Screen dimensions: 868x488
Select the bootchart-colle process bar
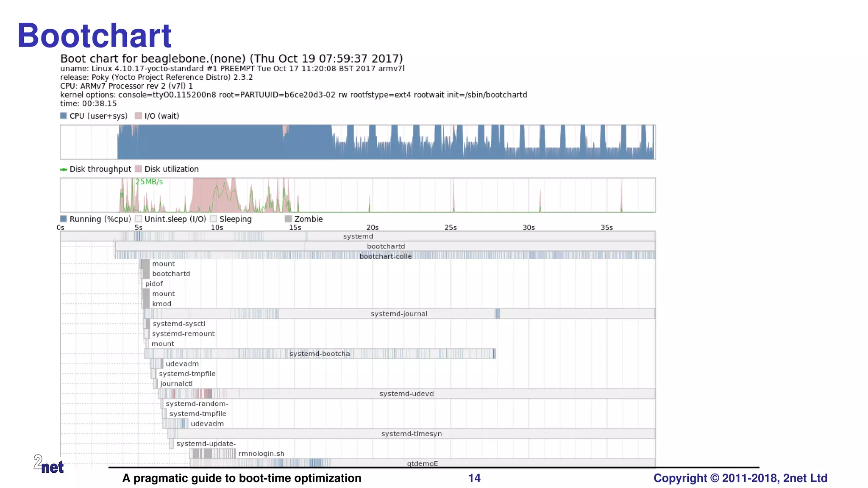click(385, 256)
